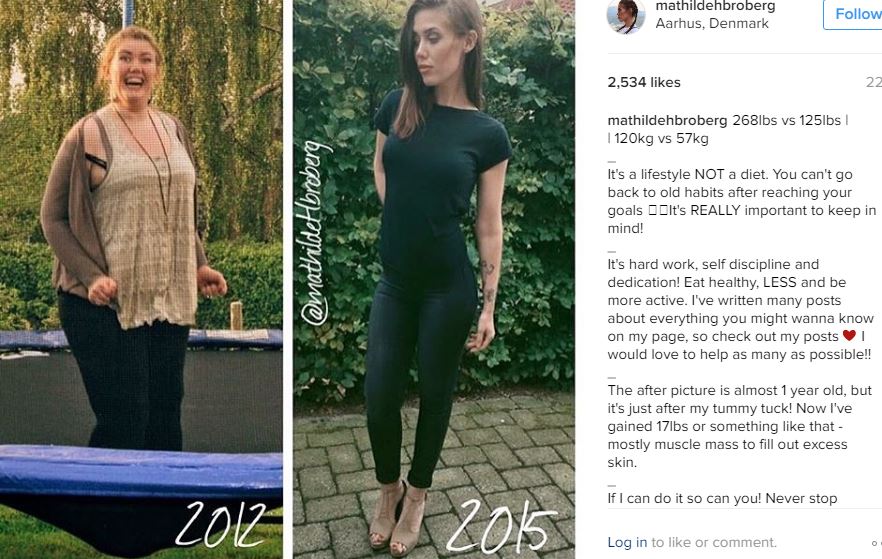The width and height of the screenshot is (882, 559).
Task: Click the 2015 after photo
Action: (434, 280)
